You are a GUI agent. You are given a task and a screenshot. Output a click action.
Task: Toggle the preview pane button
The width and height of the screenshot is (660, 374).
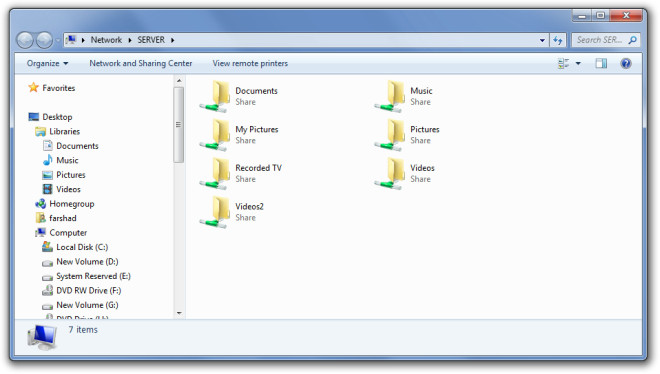(x=601, y=63)
